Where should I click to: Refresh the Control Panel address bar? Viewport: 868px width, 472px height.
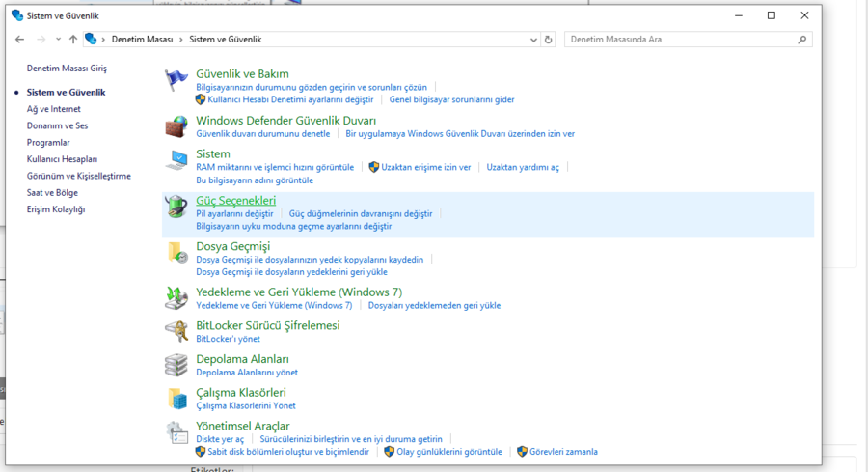(x=548, y=40)
